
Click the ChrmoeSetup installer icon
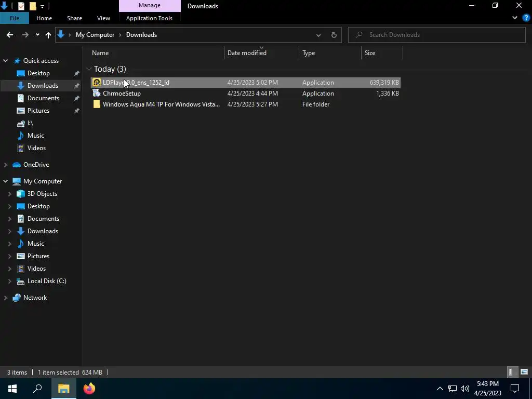[x=97, y=94]
